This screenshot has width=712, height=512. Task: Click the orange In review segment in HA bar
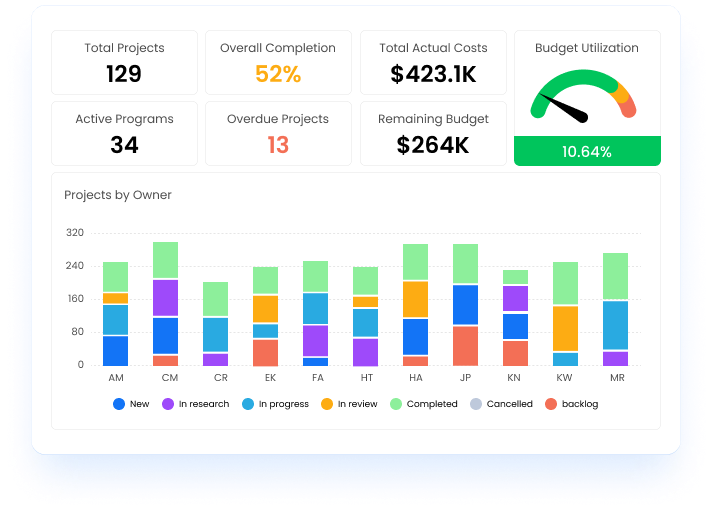tap(415, 299)
